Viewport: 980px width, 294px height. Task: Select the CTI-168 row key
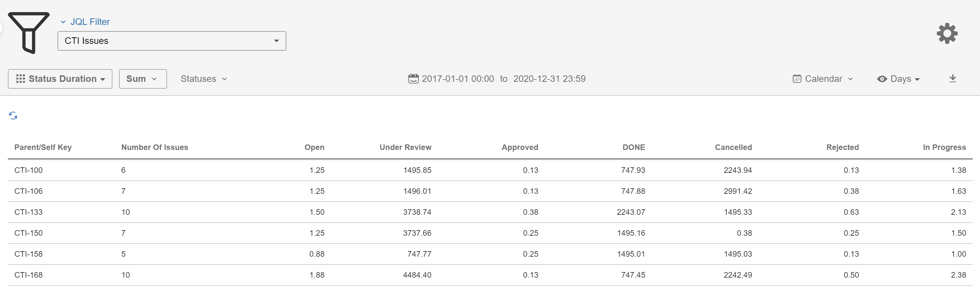coord(28,275)
